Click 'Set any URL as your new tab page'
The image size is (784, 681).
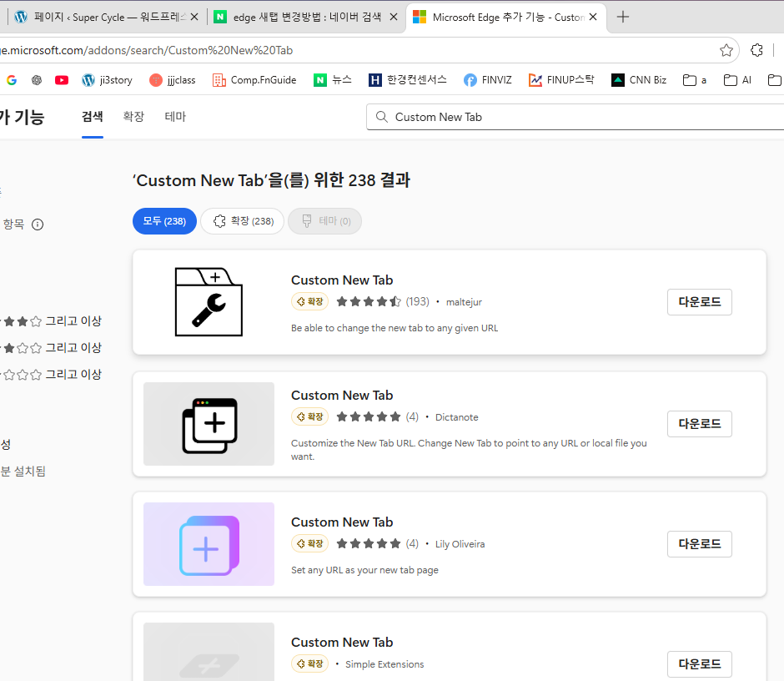[x=364, y=570]
